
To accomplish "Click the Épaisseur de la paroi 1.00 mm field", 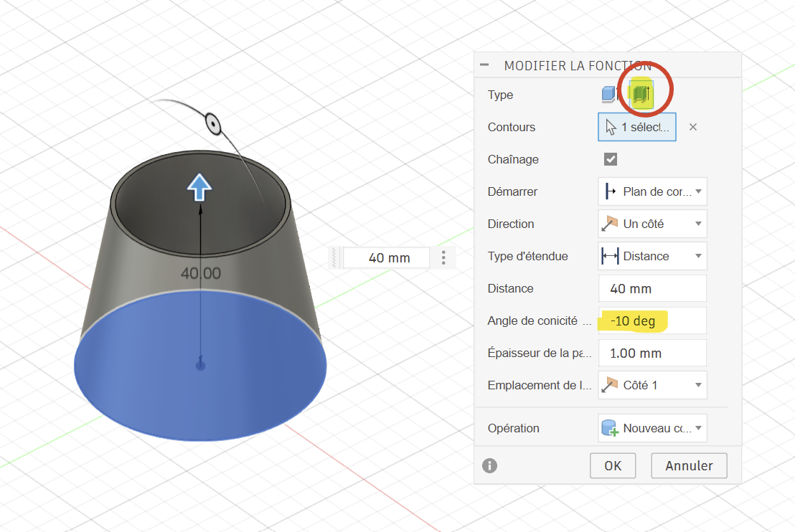I will 652,353.
